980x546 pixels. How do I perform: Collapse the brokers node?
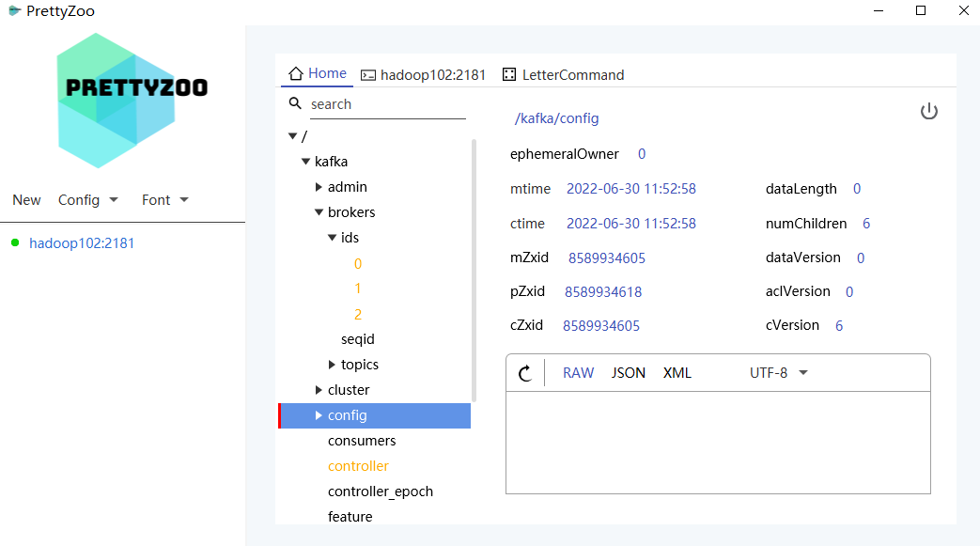click(x=319, y=212)
